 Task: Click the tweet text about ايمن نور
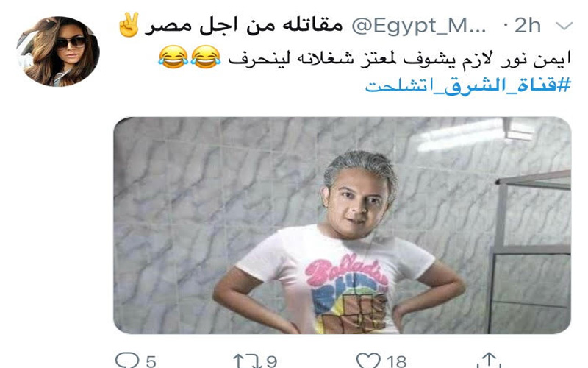pos(400,60)
